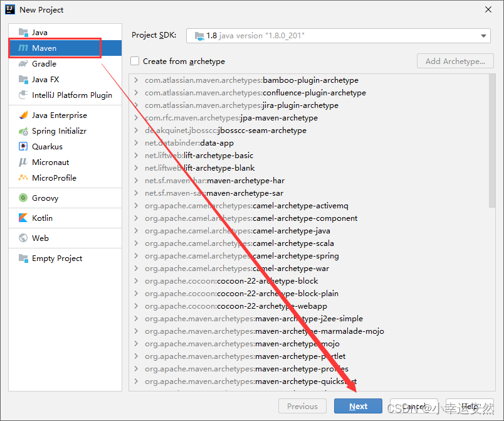Click the Java folder icon
This screenshot has width=504, height=421.
[23, 33]
